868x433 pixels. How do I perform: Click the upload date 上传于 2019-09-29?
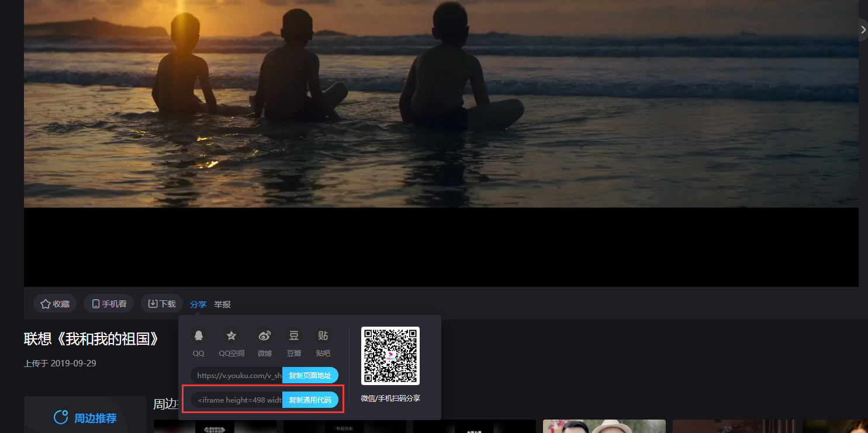click(x=60, y=363)
